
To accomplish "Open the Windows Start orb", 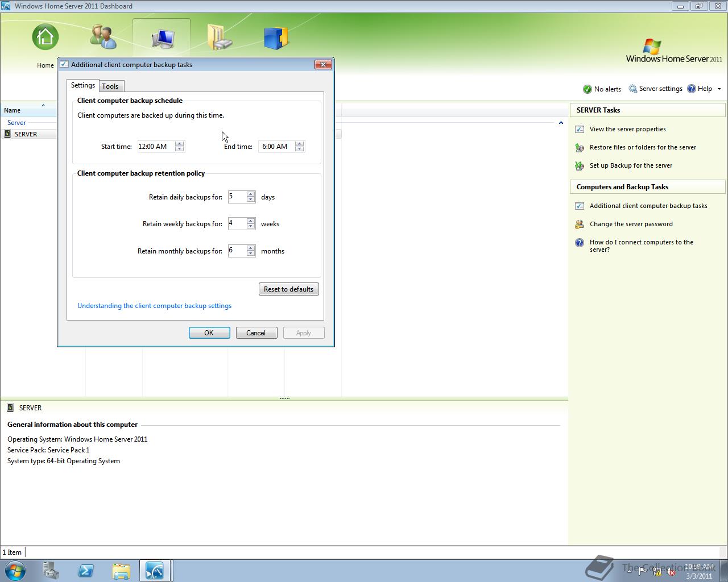I will [x=15, y=571].
